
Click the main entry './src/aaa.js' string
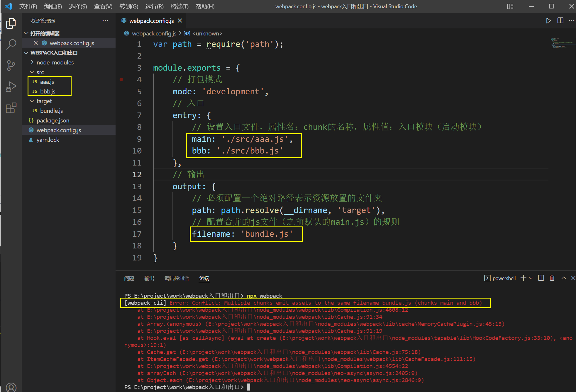pyautogui.click(x=255, y=139)
